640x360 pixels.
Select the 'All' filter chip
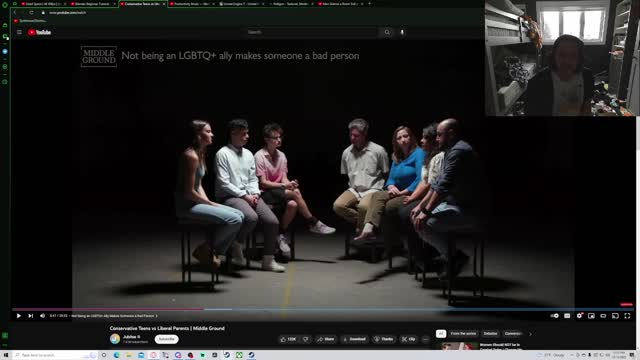441,334
